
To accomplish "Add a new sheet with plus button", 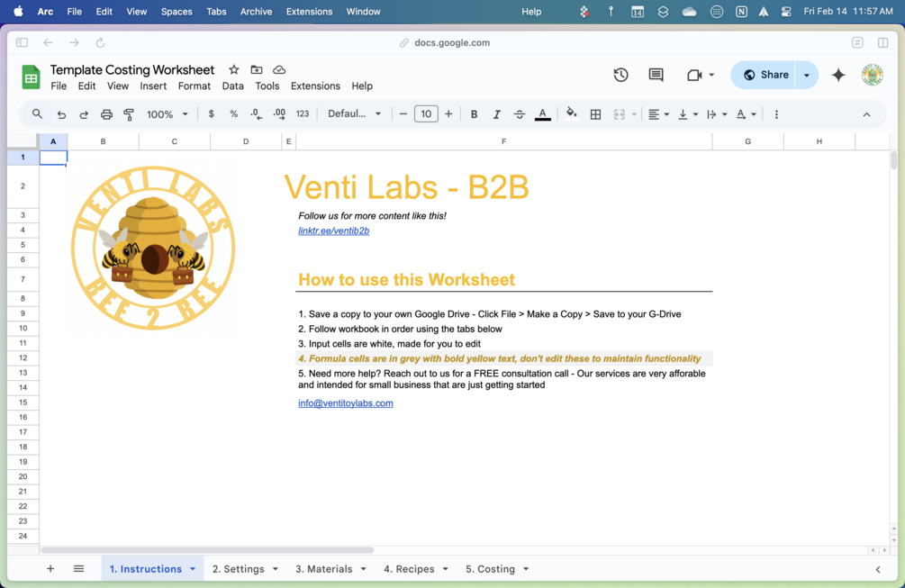I will click(x=50, y=569).
